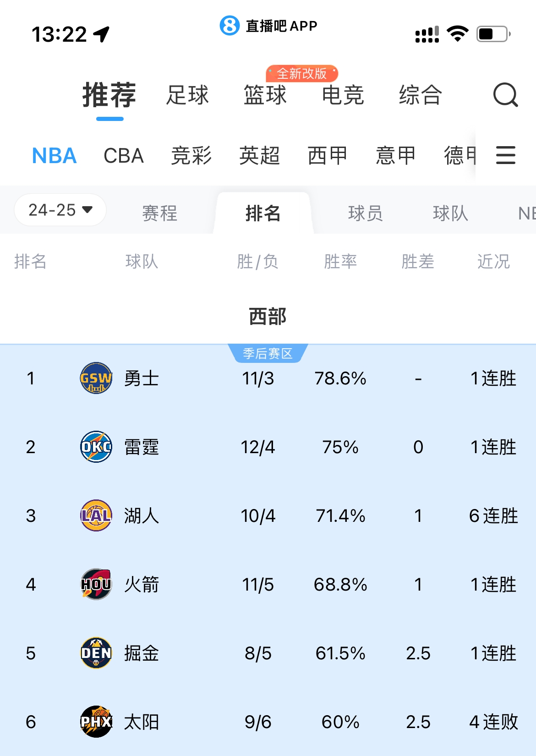Tap the Thunder OKC team logo
This screenshot has height=756, width=536.
pos(96,447)
